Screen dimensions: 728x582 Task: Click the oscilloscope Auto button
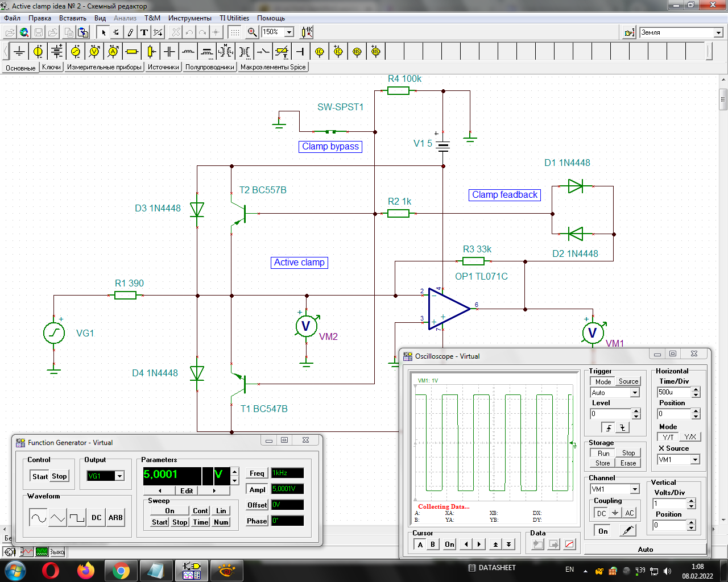(645, 550)
